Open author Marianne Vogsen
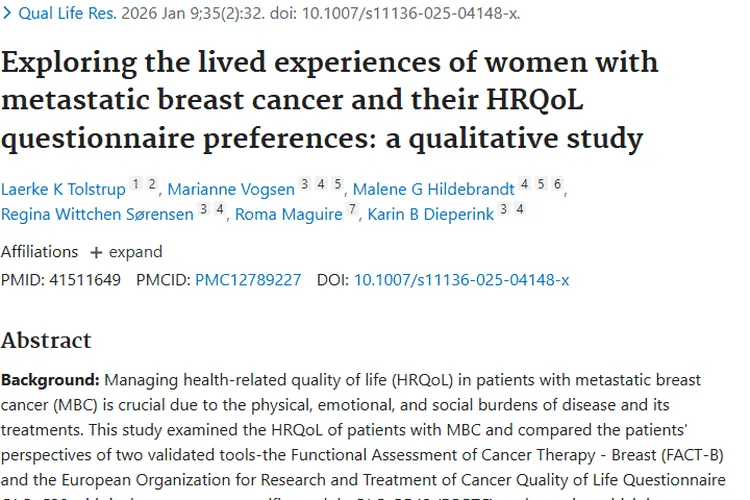The image size is (750, 500). click(x=230, y=188)
